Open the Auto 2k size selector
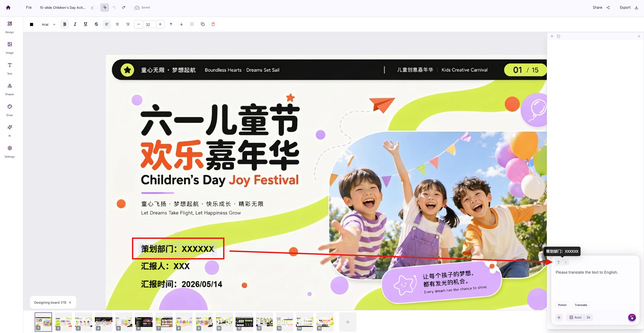This screenshot has height=333, width=644. (580, 317)
